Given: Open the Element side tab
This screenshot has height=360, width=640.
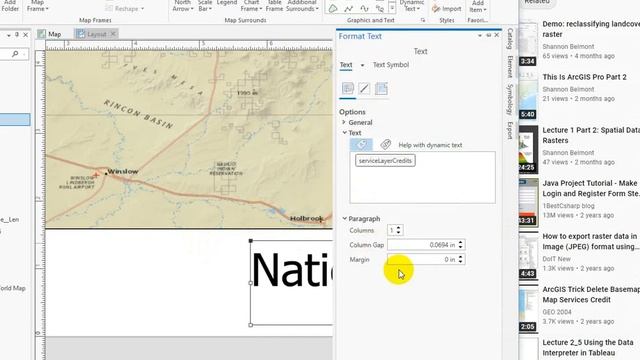Looking at the screenshot, I should tap(510, 67).
